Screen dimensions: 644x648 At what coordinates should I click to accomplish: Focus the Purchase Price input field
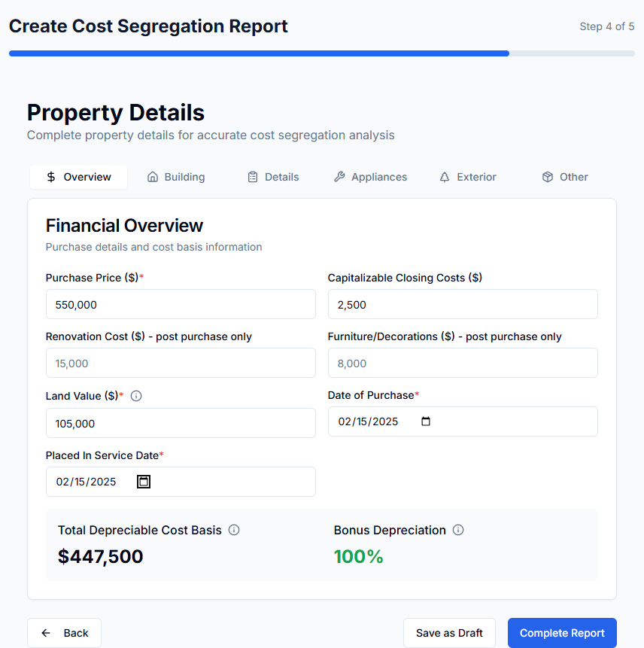181,304
